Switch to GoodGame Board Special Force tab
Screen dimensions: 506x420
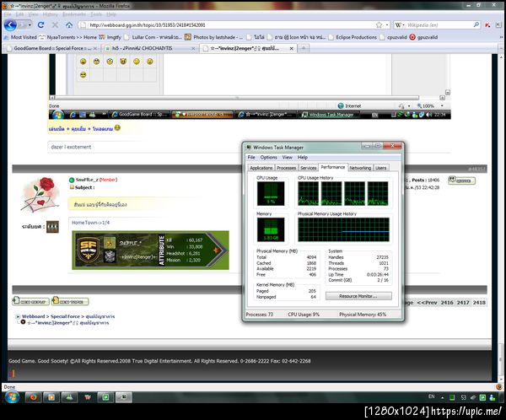51,48
